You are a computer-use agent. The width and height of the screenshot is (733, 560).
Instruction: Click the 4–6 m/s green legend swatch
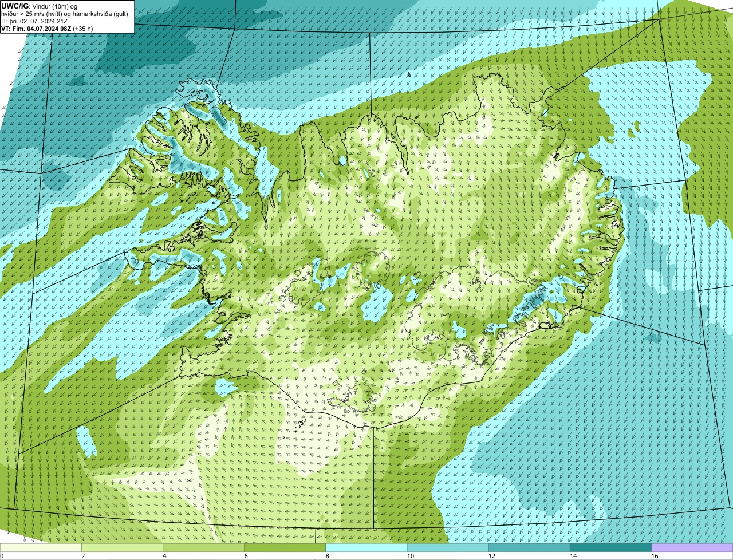point(203,547)
